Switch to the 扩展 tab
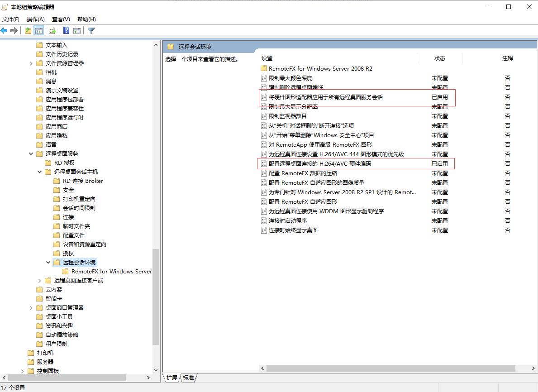The image size is (538, 392). click(171, 378)
